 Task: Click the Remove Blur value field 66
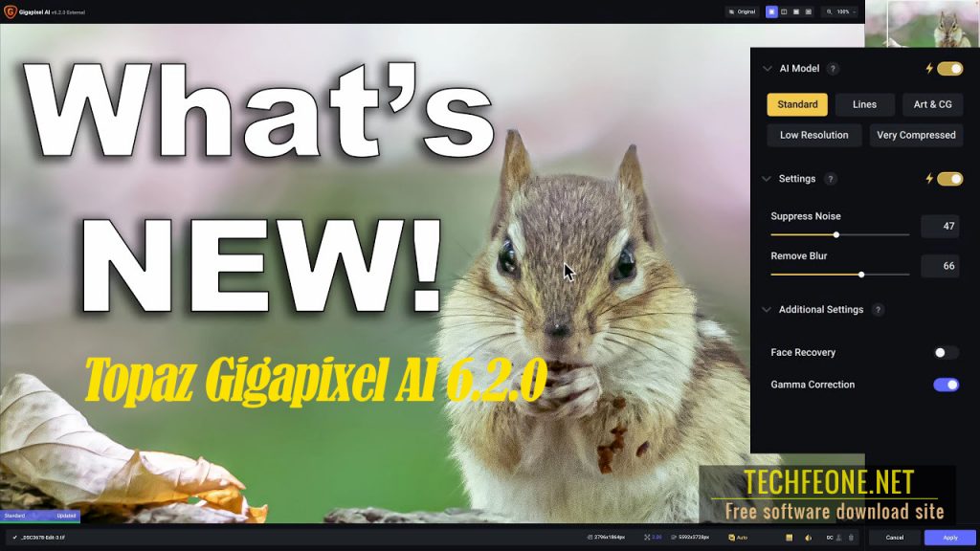pyautogui.click(x=940, y=266)
